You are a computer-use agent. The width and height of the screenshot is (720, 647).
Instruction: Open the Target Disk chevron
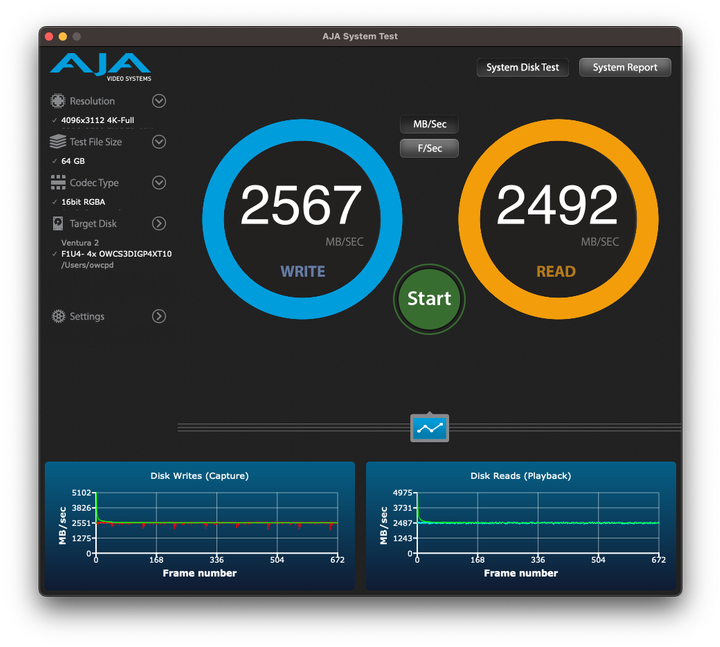pos(158,224)
